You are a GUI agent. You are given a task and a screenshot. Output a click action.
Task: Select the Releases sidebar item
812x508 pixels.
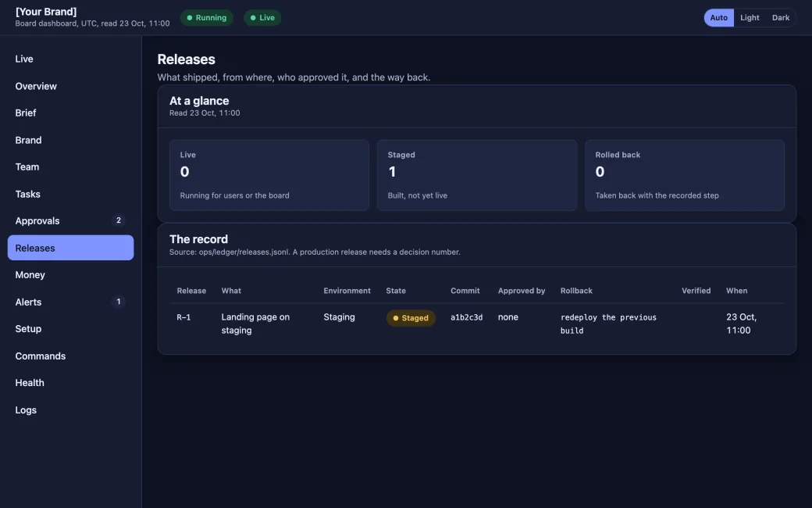click(70, 248)
